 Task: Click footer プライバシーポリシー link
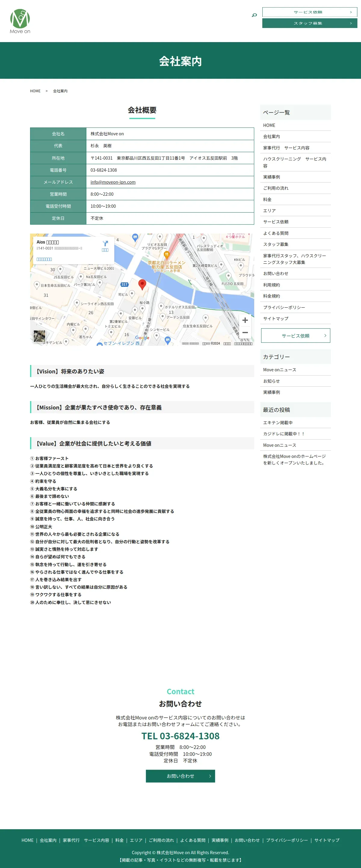click(x=287, y=840)
